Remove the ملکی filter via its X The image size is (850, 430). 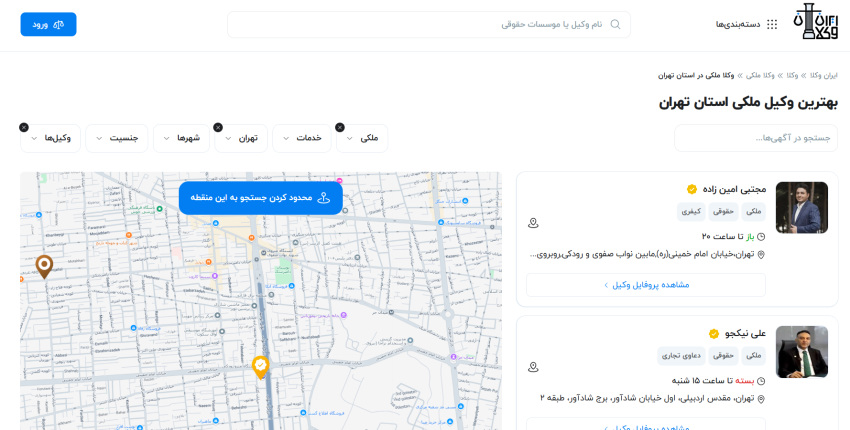340,127
